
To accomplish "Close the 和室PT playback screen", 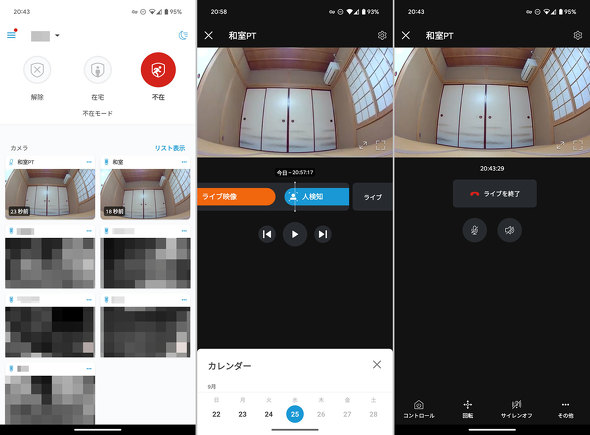I will [208, 35].
